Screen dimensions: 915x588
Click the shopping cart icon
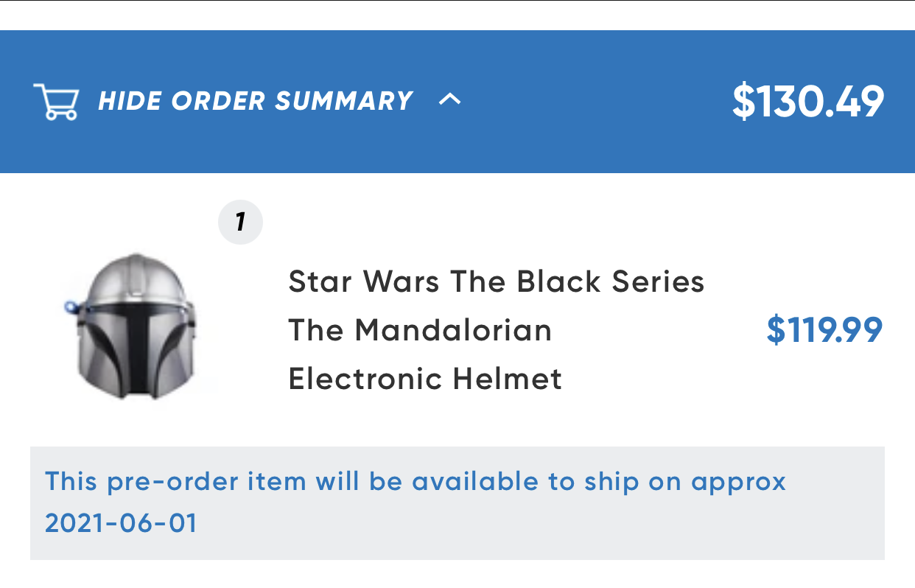pyautogui.click(x=56, y=102)
